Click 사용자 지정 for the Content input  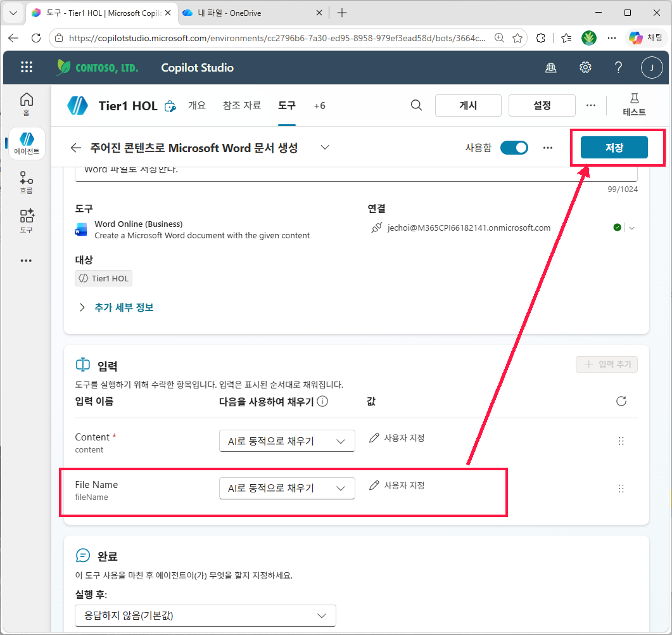[x=396, y=438]
